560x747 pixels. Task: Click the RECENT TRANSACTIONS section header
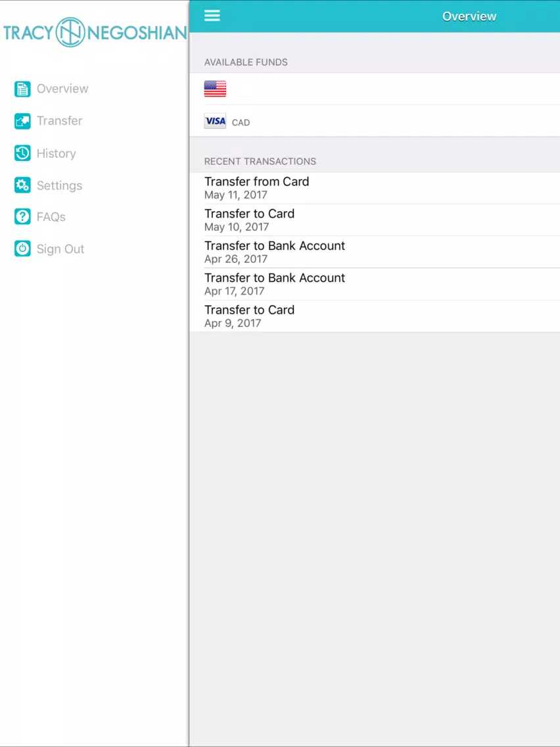[260, 161]
